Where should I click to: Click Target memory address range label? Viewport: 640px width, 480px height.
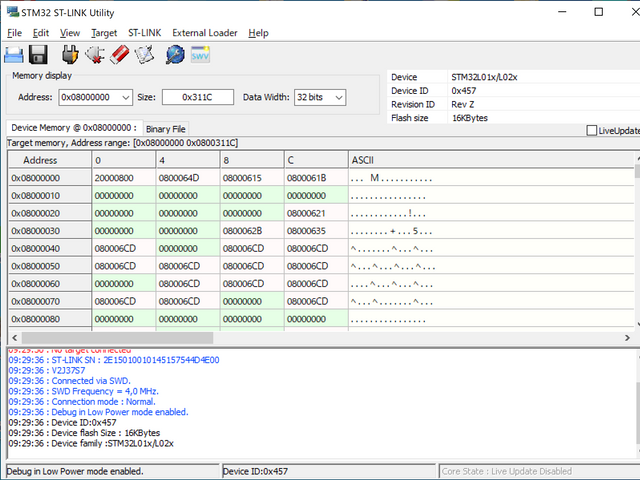[x=122, y=143]
